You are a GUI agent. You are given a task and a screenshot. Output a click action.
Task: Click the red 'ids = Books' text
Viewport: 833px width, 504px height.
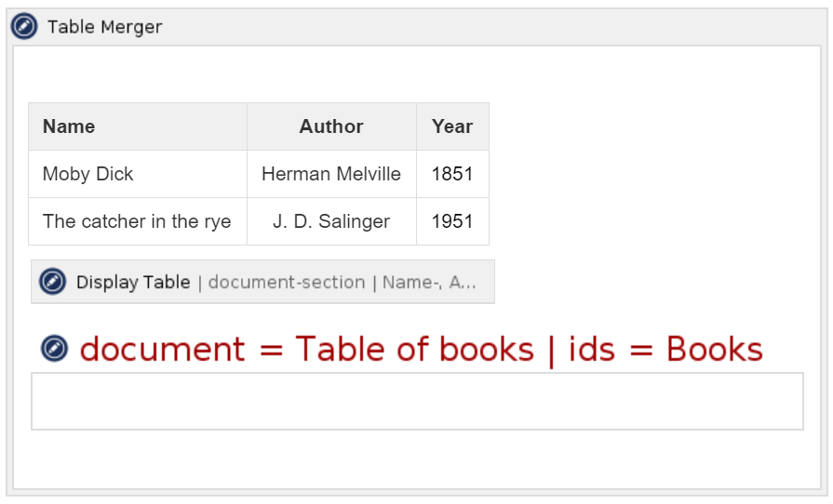pyautogui.click(x=665, y=350)
